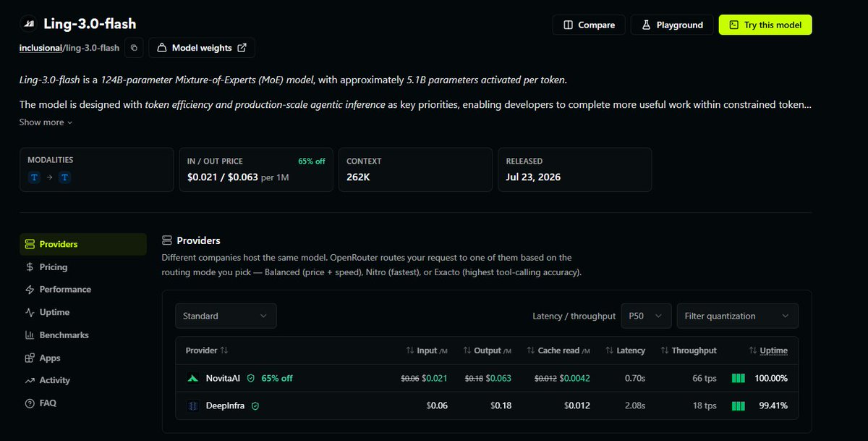Image resolution: width=868 pixels, height=441 pixels.
Task: Go to the FAQ section
Action: [41, 403]
